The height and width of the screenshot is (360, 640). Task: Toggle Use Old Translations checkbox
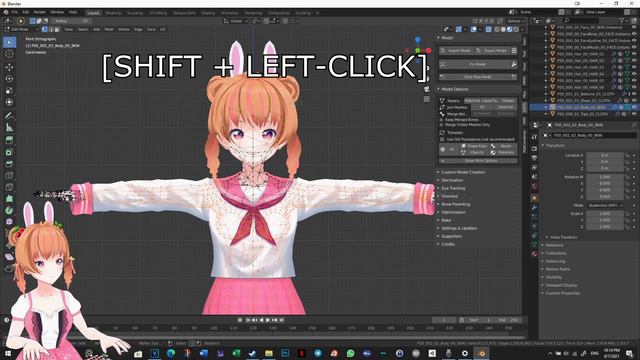point(442,140)
